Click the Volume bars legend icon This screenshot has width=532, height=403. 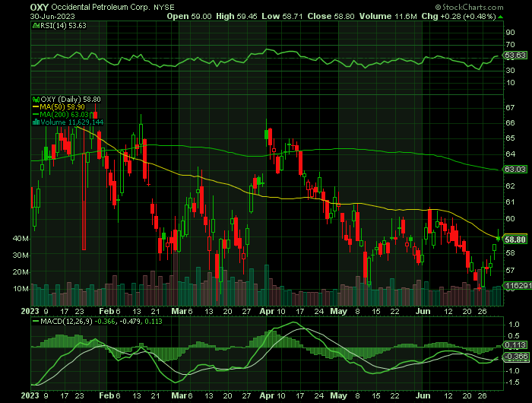[x=36, y=122]
